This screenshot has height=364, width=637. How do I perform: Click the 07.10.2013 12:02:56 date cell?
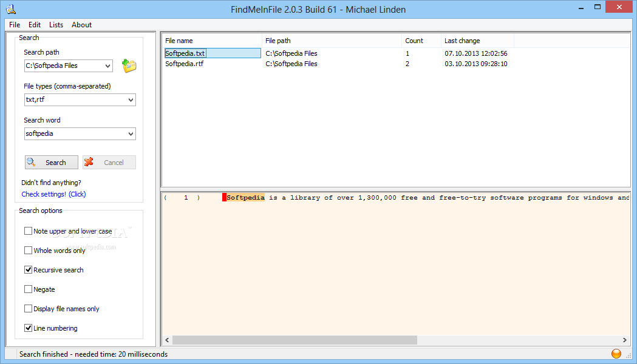(475, 53)
